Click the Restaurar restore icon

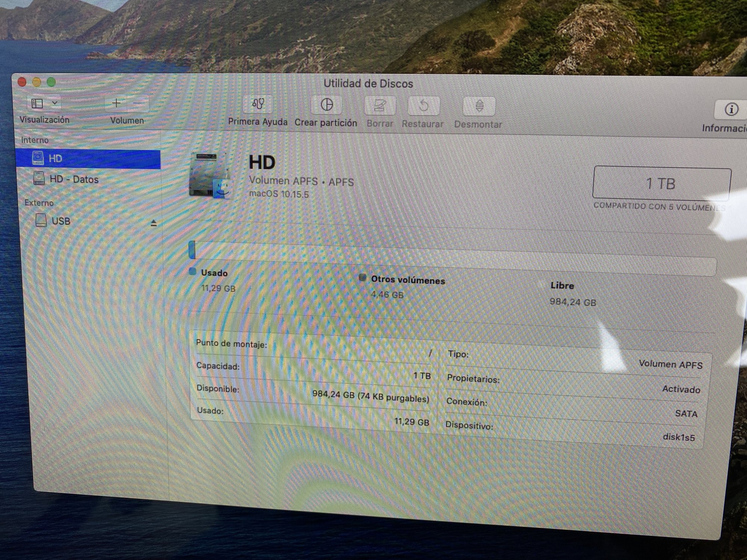pyautogui.click(x=424, y=106)
